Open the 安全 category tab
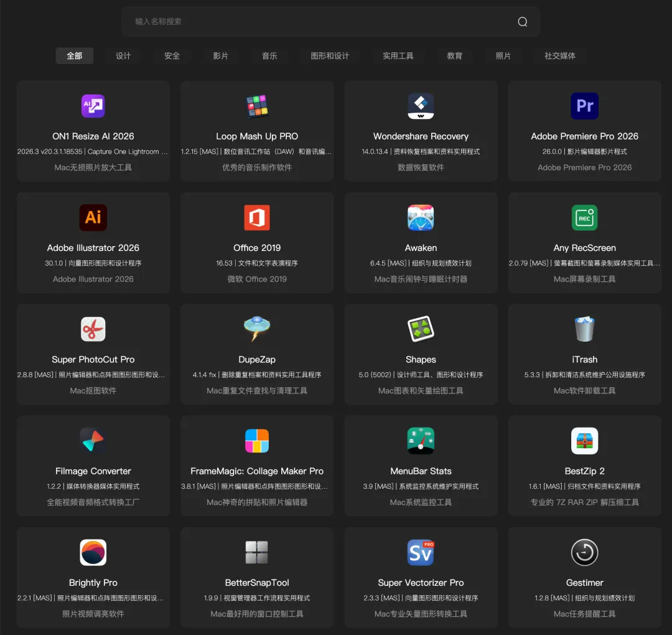The height and width of the screenshot is (635, 672). click(172, 56)
